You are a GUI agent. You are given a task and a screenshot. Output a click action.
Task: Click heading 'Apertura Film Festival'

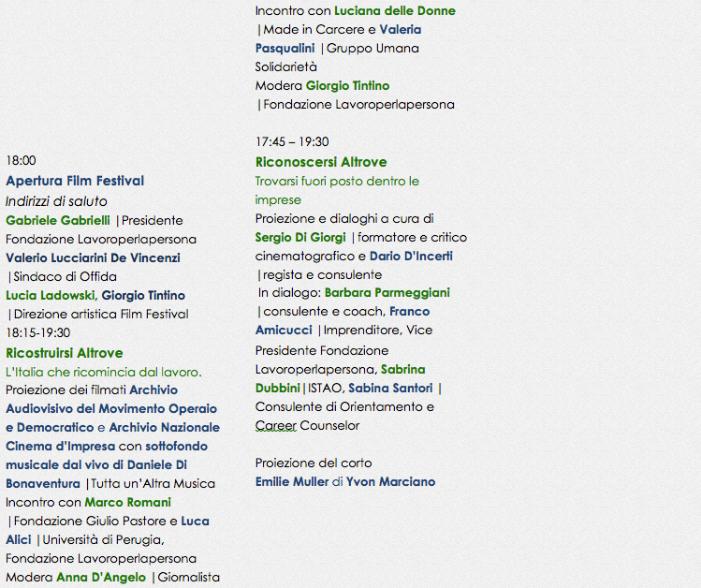75,181
